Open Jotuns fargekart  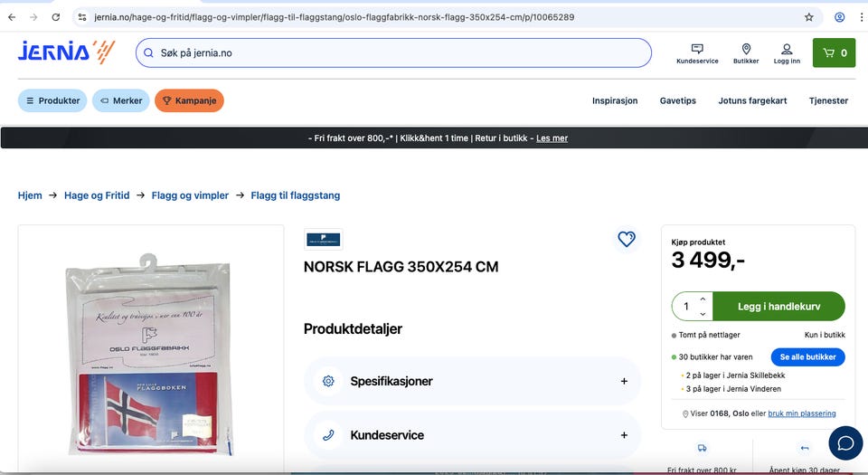click(x=752, y=100)
